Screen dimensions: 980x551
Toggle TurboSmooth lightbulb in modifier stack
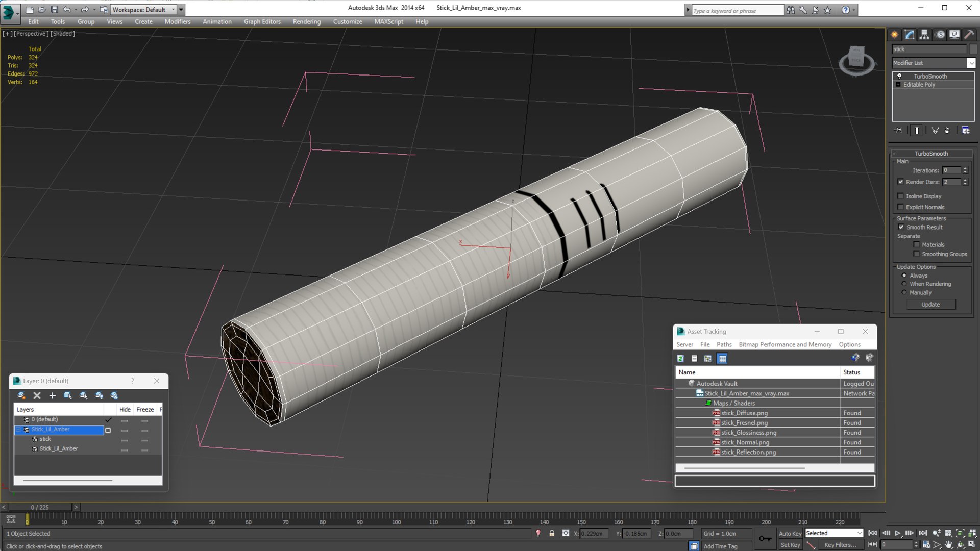click(x=899, y=76)
